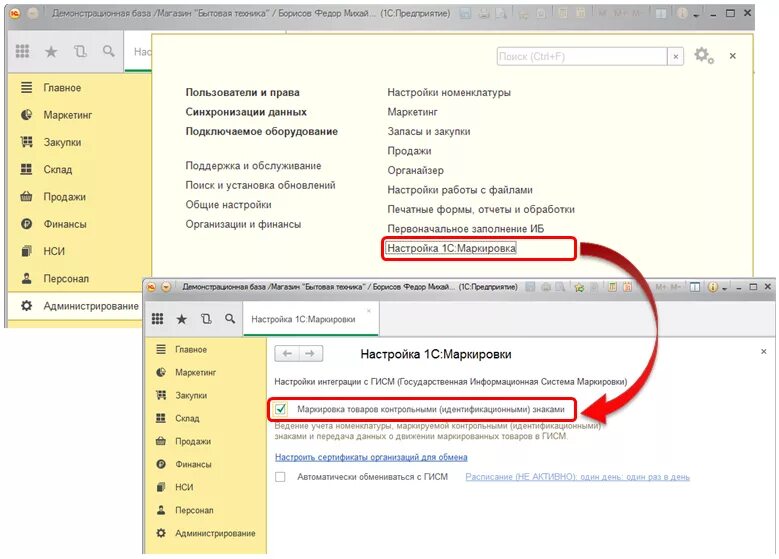Open sections menu grid in back window
The width and height of the screenshot is (779, 559).
click(x=22, y=51)
